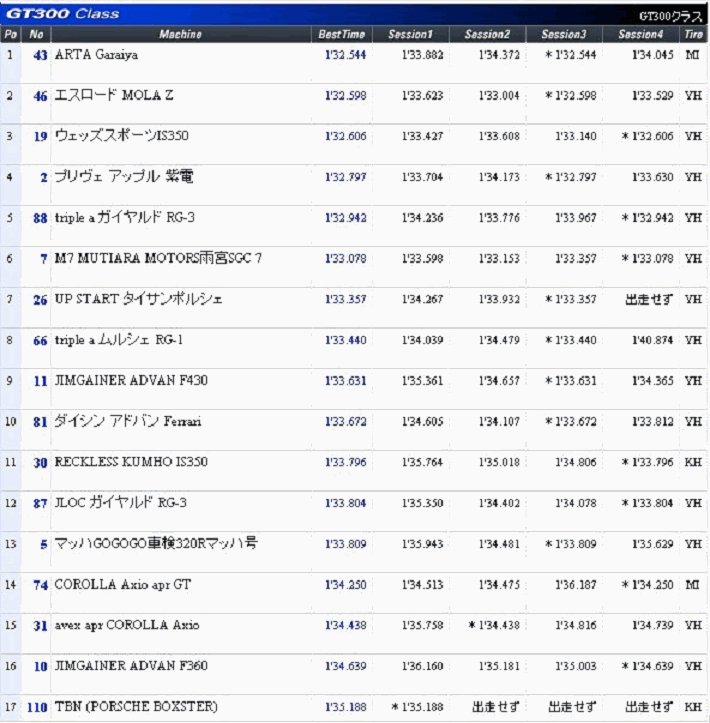Click the Machine column header
Viewport: 710px width, 723px height.
(x=180, y=34)
